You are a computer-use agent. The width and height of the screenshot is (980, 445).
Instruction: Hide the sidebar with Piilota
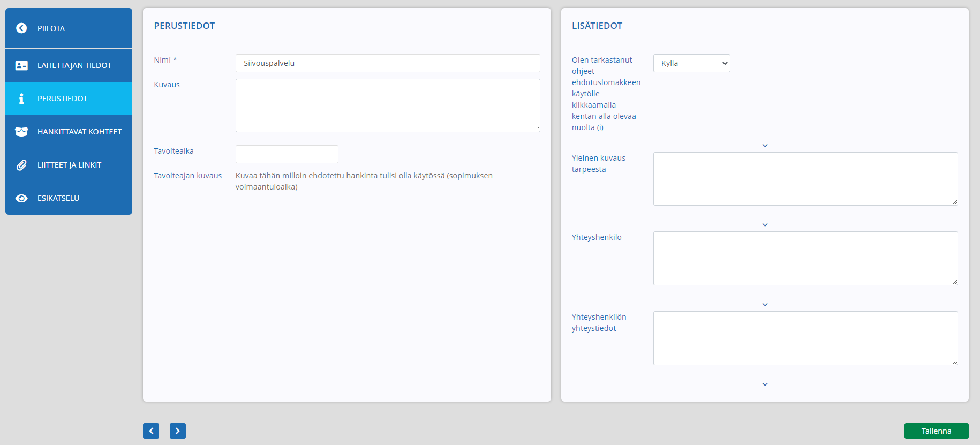coord(69,28)
